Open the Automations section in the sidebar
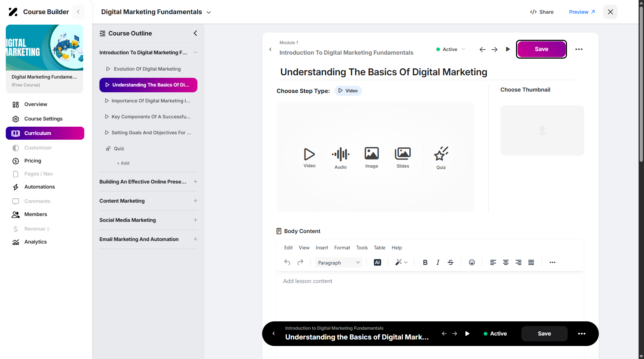Screen dimensions: 644x359 tap(39, 187)
